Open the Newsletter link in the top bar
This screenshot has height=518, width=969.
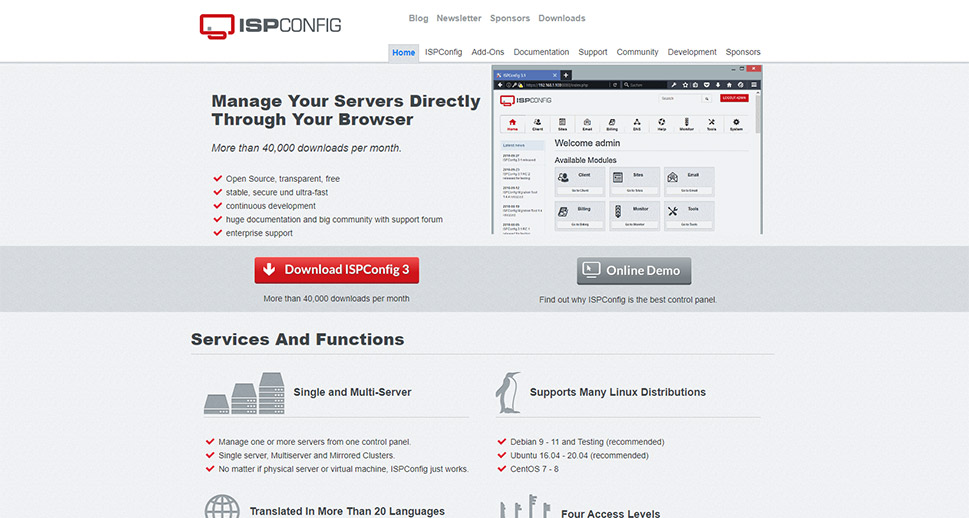(x=459, y=18)
